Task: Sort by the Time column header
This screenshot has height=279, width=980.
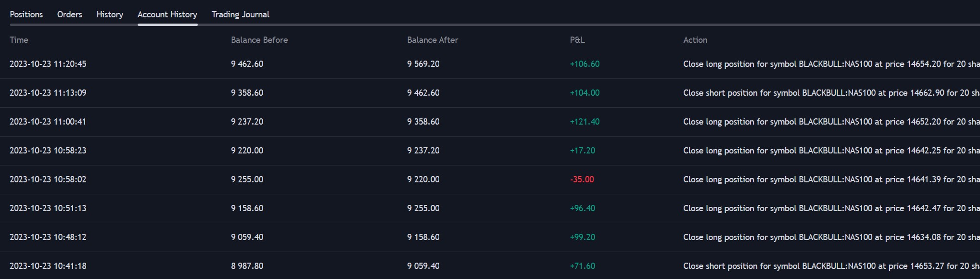Action: [x=19, y=40]
